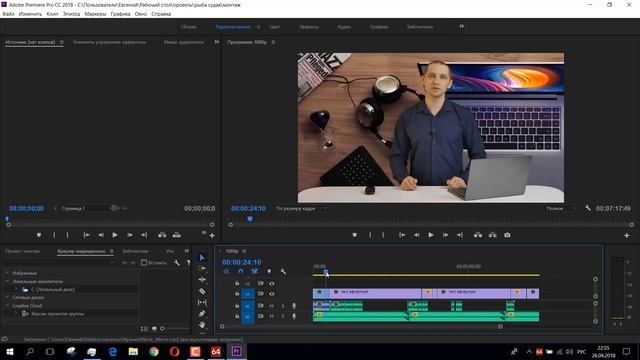Play the Source monitor clip
The width and height of the screenshot is (640, 360).
115,235
